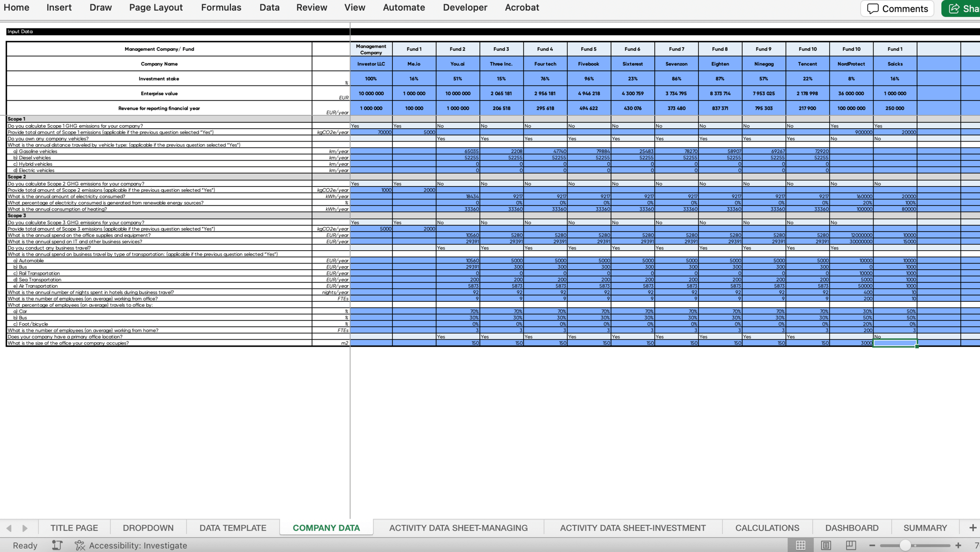Click the green Share button
Viewport: 980px width, 552px height.
(962, 8)
